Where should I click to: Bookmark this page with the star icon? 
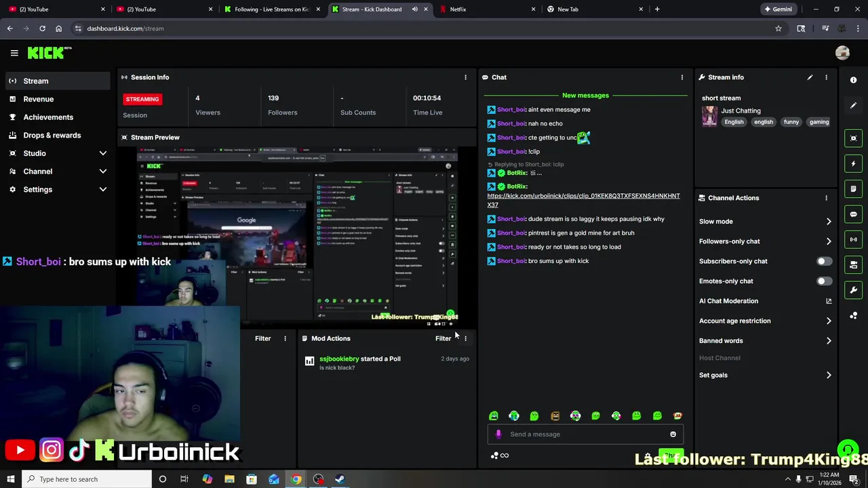[778, 28]
